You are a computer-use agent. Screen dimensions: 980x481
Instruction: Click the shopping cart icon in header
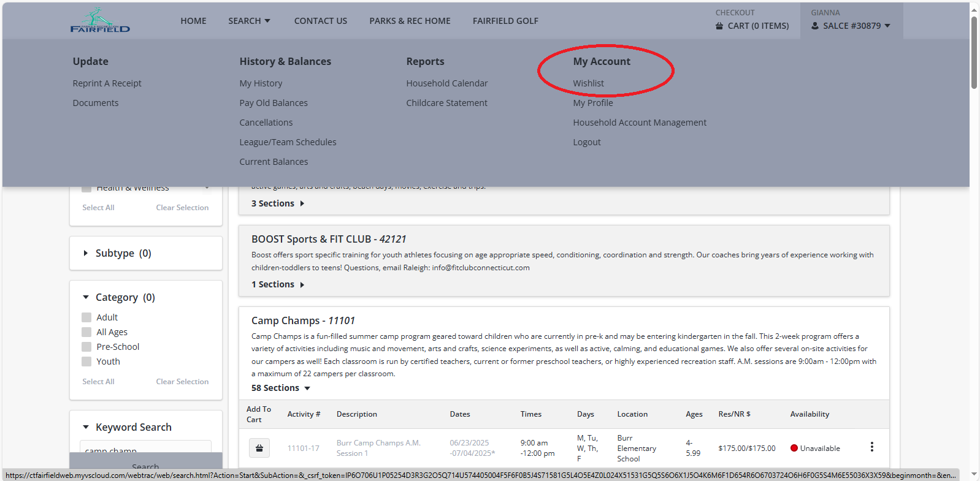tap(719, 26)
